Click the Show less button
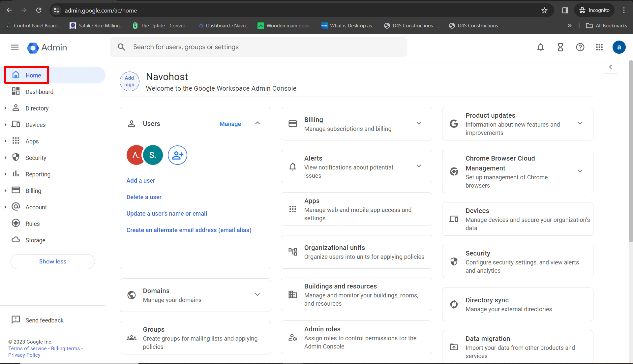 point(53,261)
